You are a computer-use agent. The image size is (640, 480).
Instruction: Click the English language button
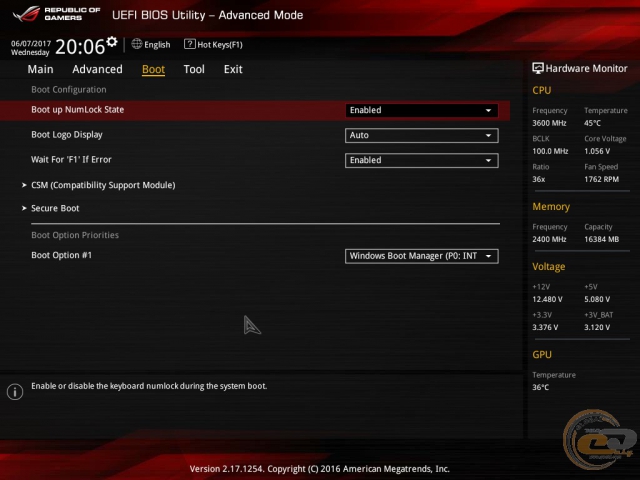tap(157, 45)
